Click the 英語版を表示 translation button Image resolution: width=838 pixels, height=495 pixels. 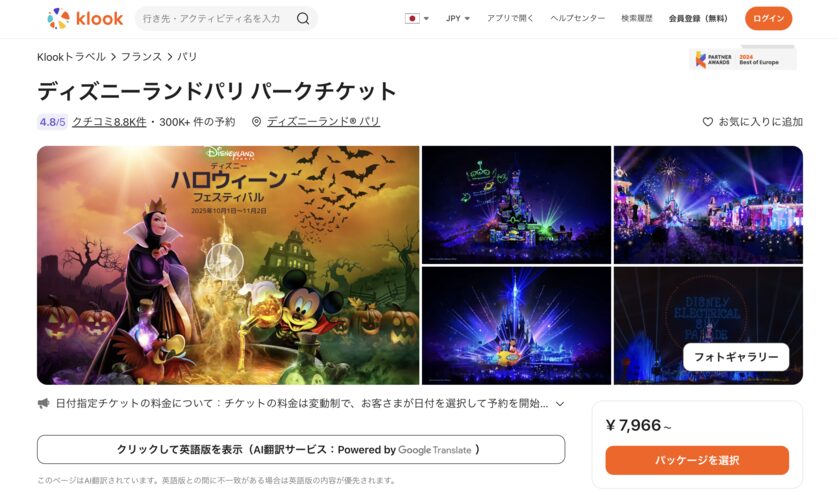point(301,450)
